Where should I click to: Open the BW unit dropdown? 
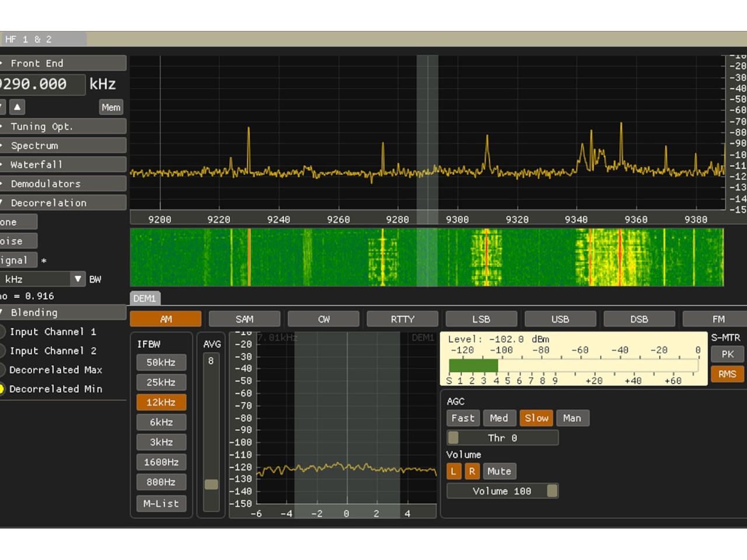(x=78, y=279)
